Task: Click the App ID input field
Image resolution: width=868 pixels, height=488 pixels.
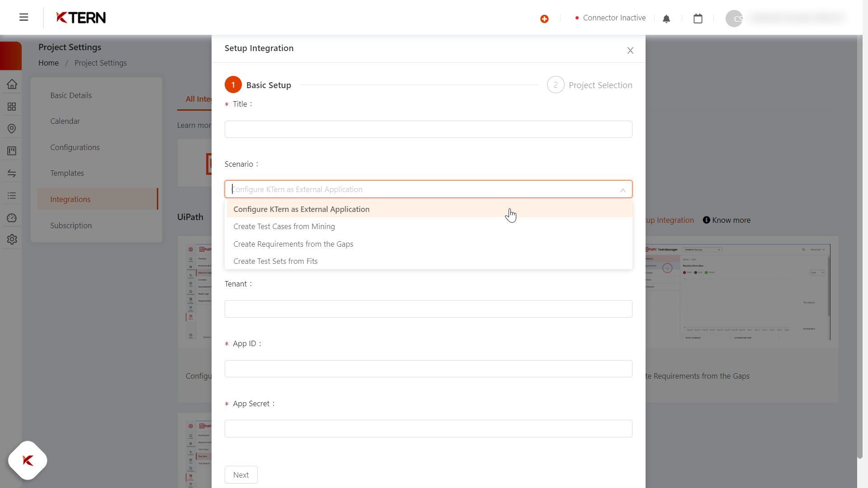Action: (429, 369)
